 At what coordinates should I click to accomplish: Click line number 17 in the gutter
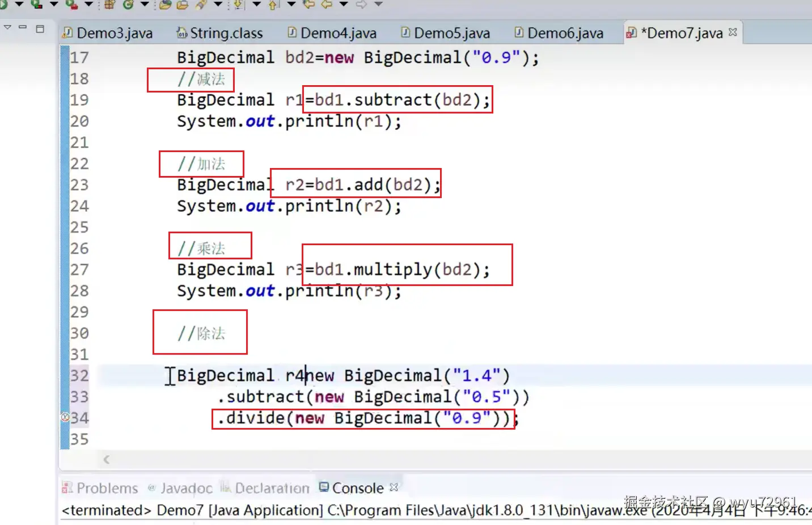point(79,57)
